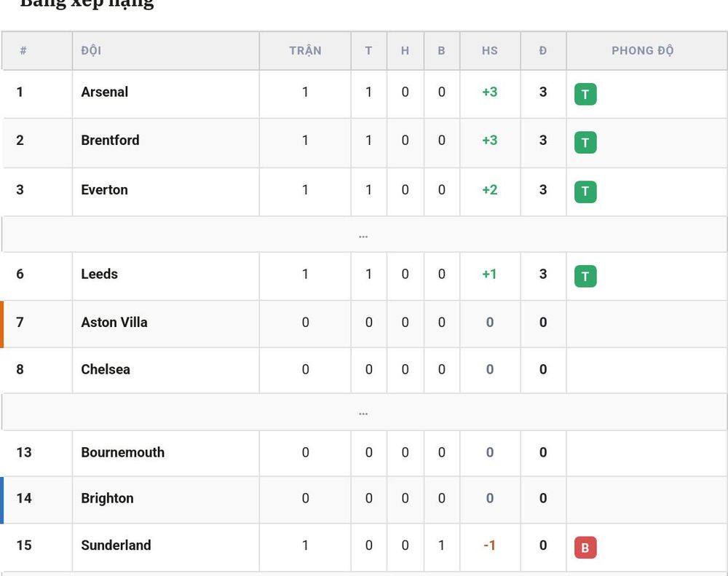The height and width of the screenshot is (576, 728).
Task: Open the Brighton team link
Action: pos(107,498)
